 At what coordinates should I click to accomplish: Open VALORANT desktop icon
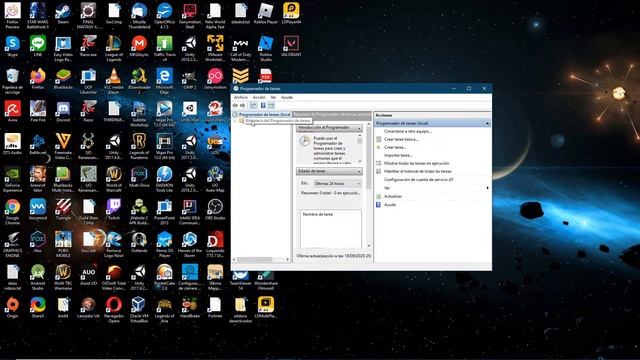tap(291, 46)
